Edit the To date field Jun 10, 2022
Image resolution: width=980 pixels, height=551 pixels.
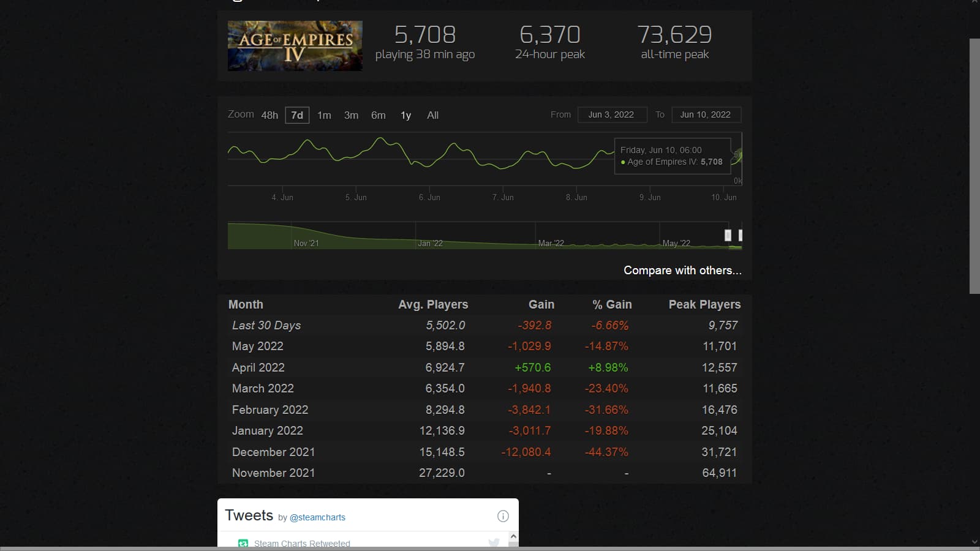click(706, 114)
